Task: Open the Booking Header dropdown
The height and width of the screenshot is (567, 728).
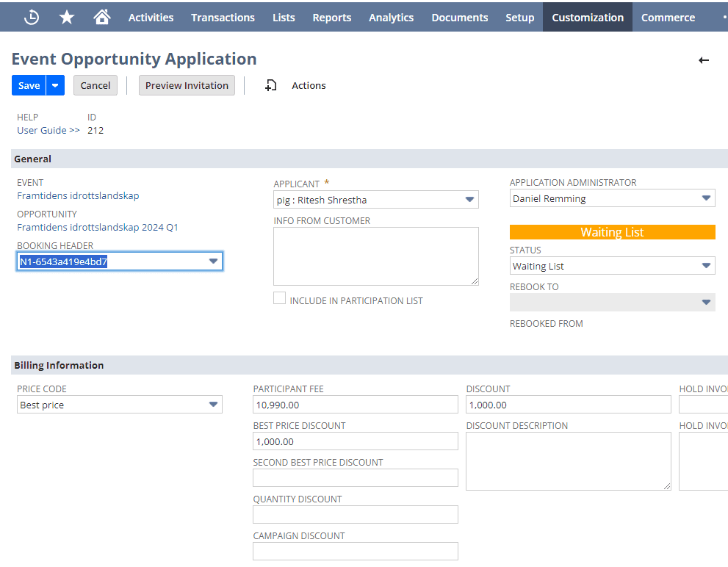Action: [213, 261]
